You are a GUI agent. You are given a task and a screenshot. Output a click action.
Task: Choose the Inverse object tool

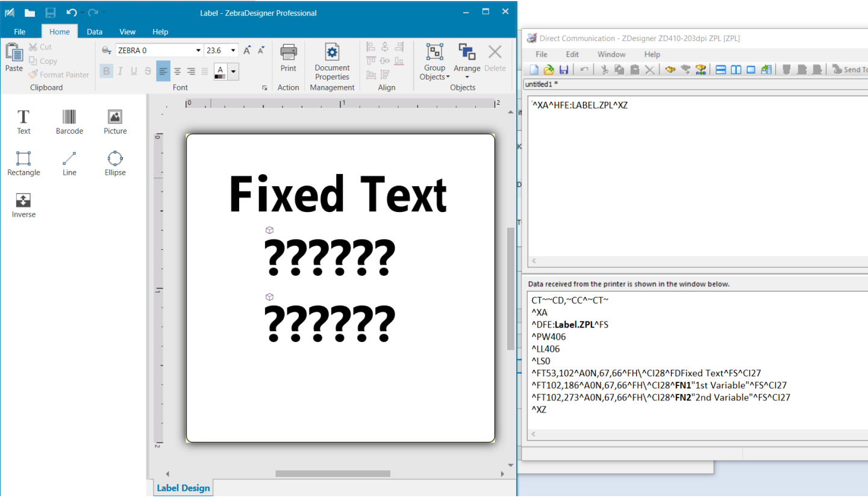point(23,205)
